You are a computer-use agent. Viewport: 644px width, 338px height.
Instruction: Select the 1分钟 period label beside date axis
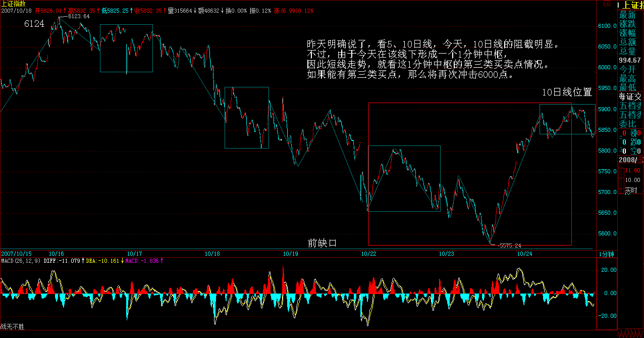[x=606, y=254]
